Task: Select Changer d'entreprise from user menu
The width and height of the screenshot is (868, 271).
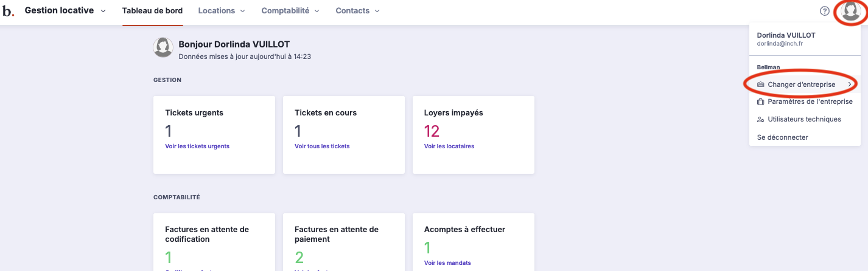Action: [x=801, y=84]
